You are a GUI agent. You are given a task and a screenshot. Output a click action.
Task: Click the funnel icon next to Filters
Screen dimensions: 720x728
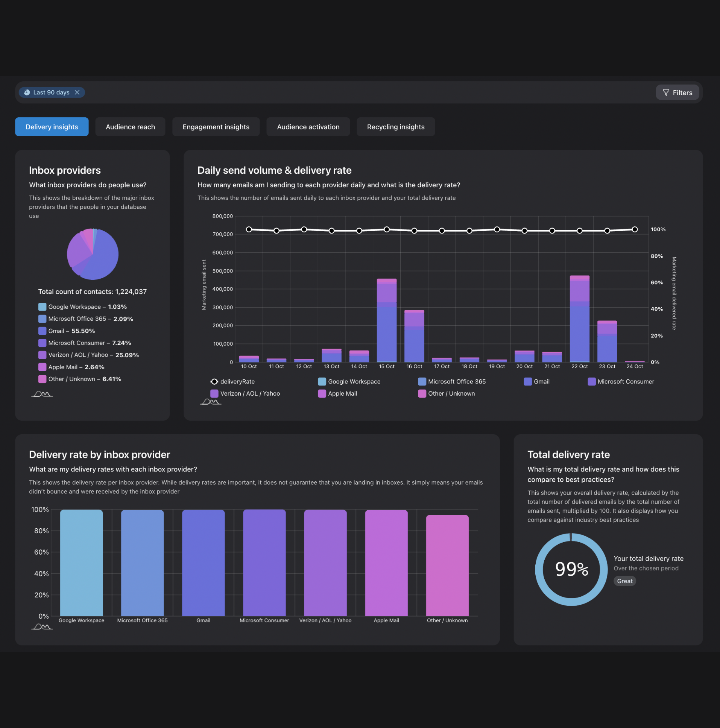[666, 93]
